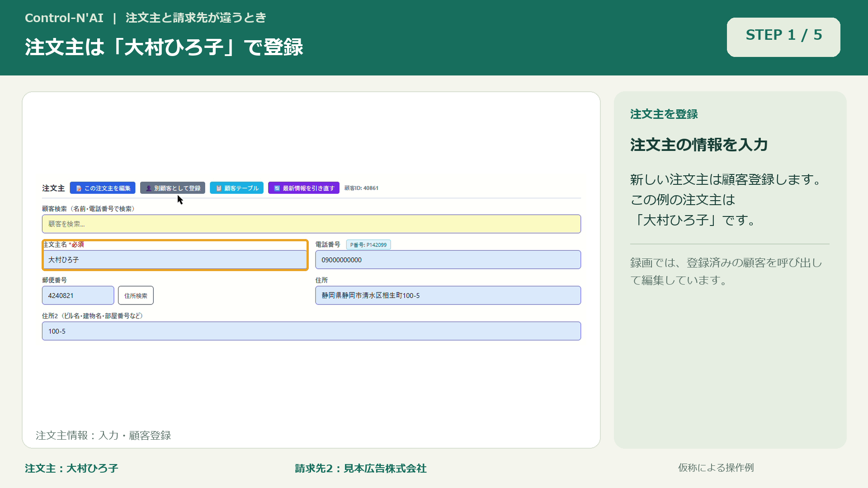The image size is (868, 488).
Task: Click the STEP 1 / 5 indicator
Action: 783,37
